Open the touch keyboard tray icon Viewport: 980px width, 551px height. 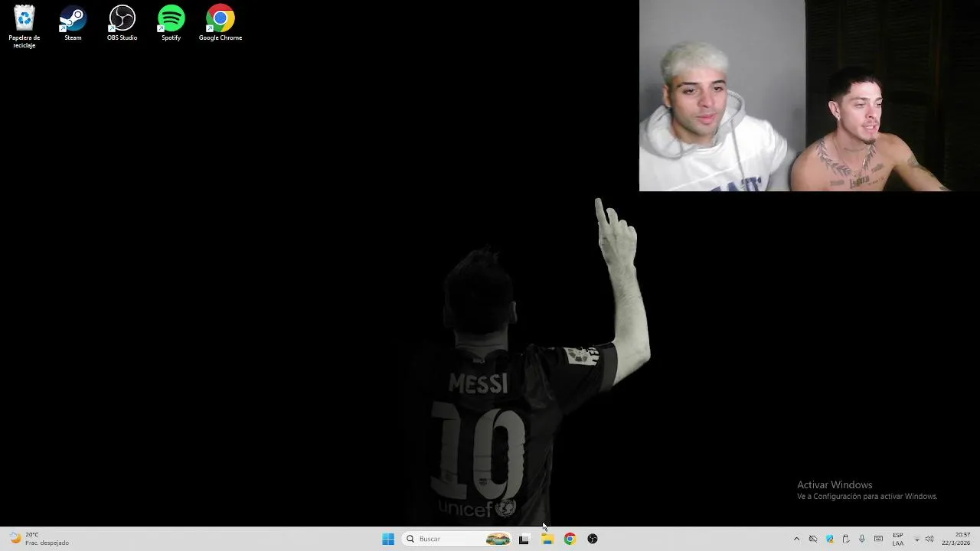coord(879,539)
